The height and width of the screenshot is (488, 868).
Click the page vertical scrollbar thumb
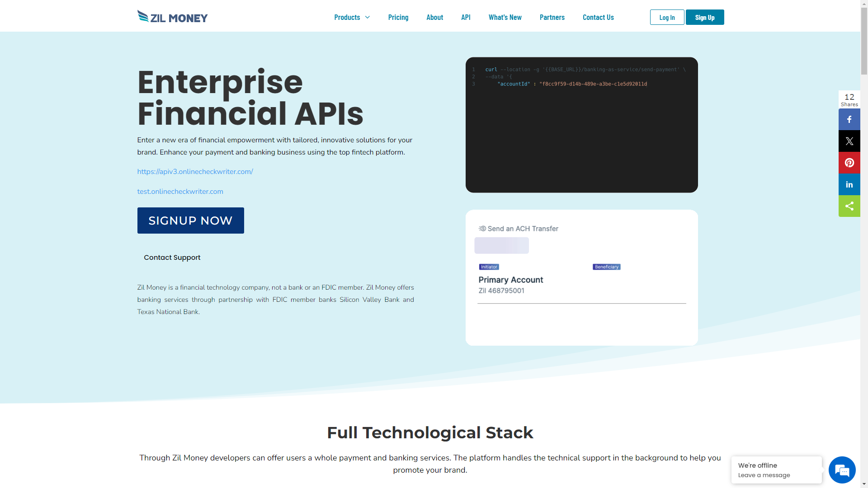[864, 41]
